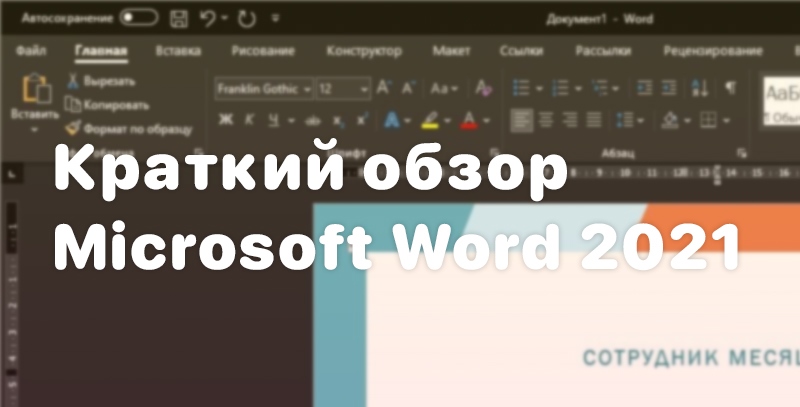Viewport: 800px width, 407px height.
Task: Click the decrease font size icon
Action: coord(407,88)
